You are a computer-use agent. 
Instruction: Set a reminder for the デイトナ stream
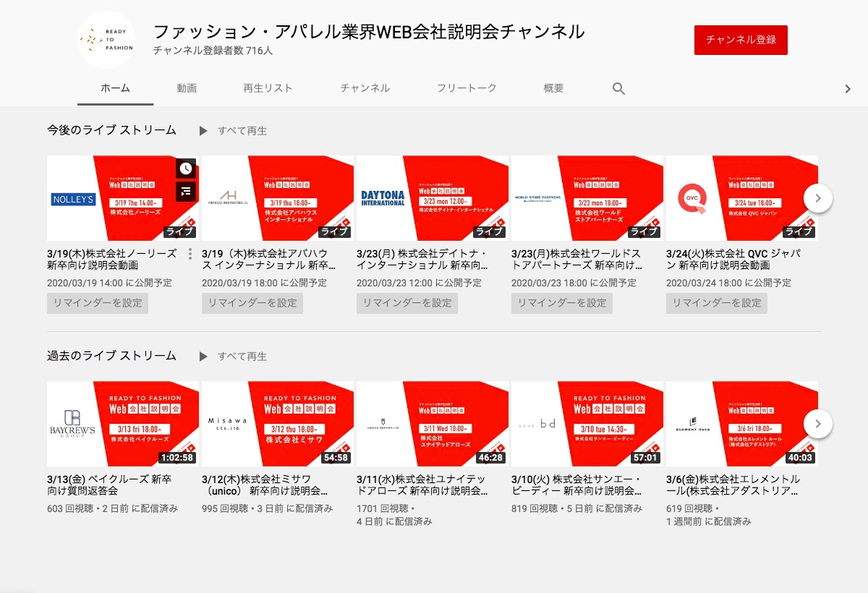pos(407,303)
